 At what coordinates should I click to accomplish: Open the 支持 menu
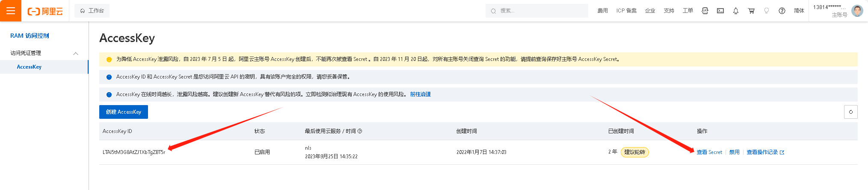(x=669, y=11)
